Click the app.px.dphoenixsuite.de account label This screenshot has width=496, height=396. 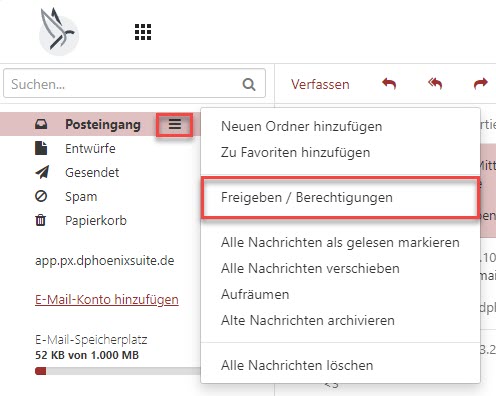coord(105,261)
